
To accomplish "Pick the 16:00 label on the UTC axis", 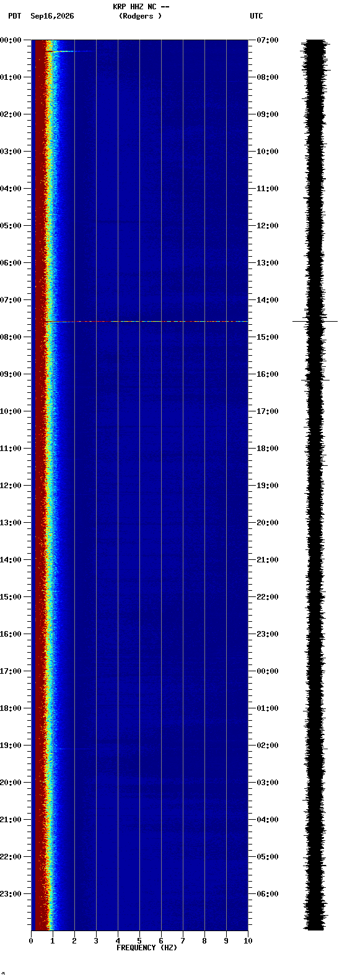I will [x=268, y=374].
